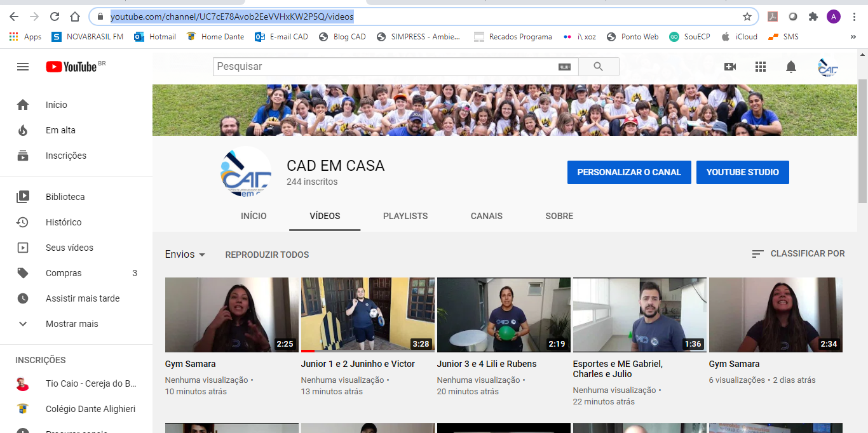The image size is (868, 433).
Task: Click Personalizar o canal button
Action: pyautogui.click(x=629, y=172)
